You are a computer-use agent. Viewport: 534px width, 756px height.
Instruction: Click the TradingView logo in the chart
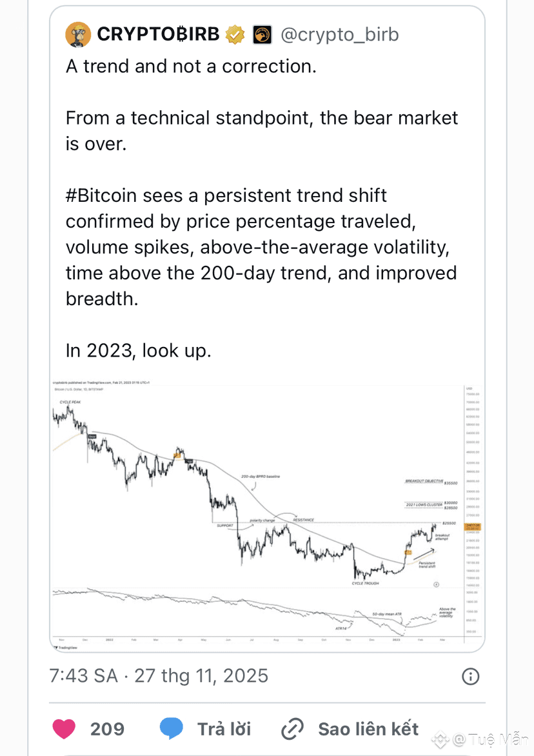(66, 648)
